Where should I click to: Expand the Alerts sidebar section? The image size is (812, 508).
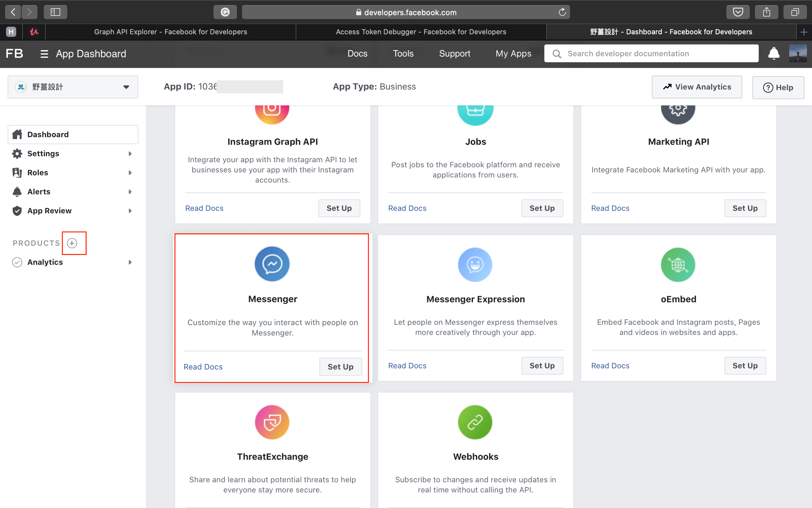(73, 191)
